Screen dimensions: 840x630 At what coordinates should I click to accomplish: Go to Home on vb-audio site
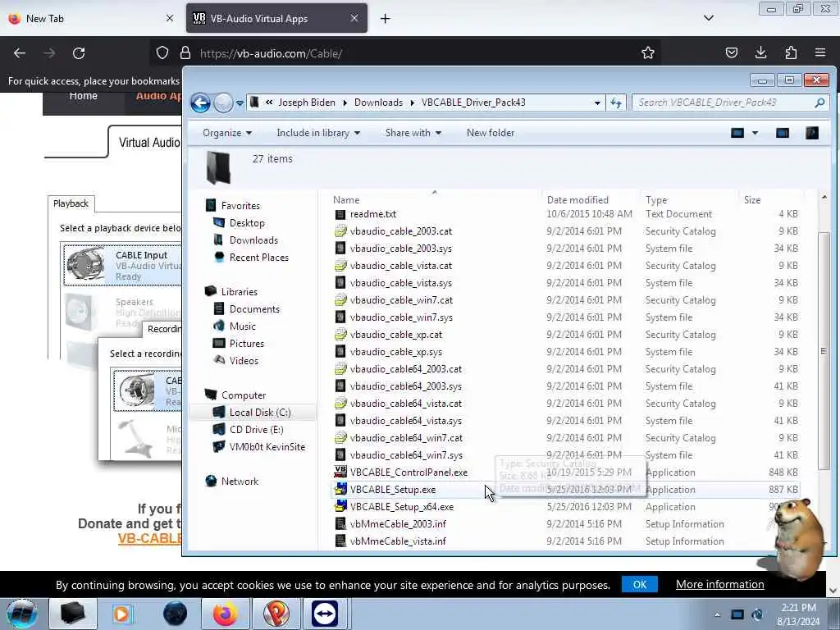click(83, 97)
